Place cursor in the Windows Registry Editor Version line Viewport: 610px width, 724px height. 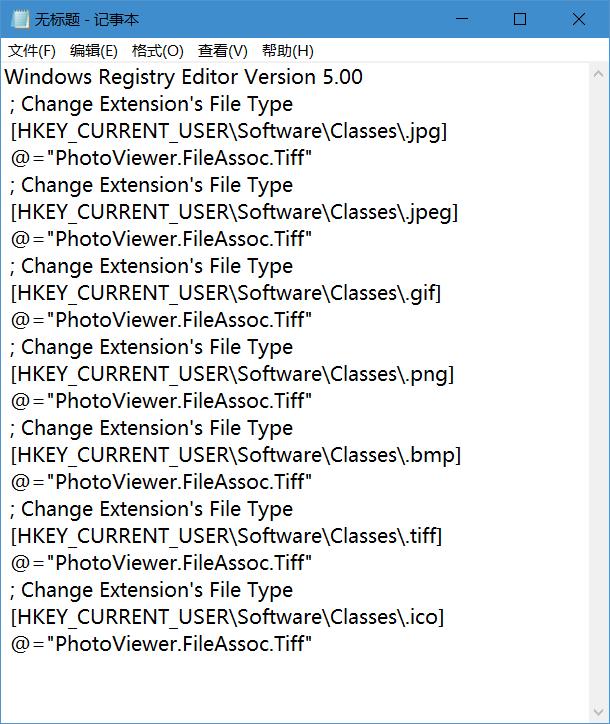pos(185,77)
